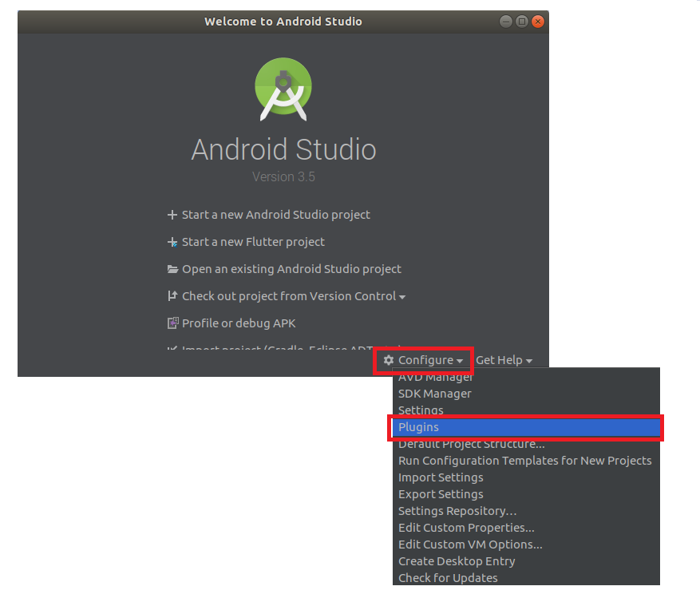700x602 pixels.
Task: Click the Android Studio logo
Action: coord(283,89)
